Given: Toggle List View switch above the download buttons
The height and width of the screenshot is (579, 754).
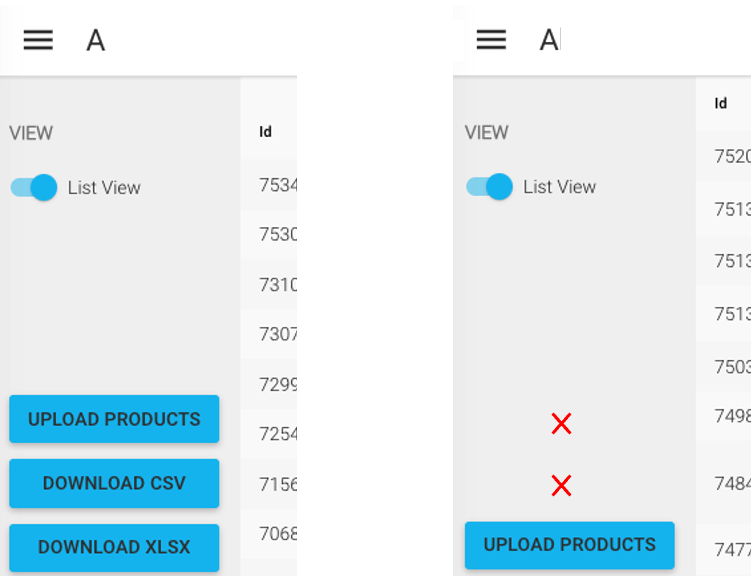Looking at the screenshot, I should point(34,188).
